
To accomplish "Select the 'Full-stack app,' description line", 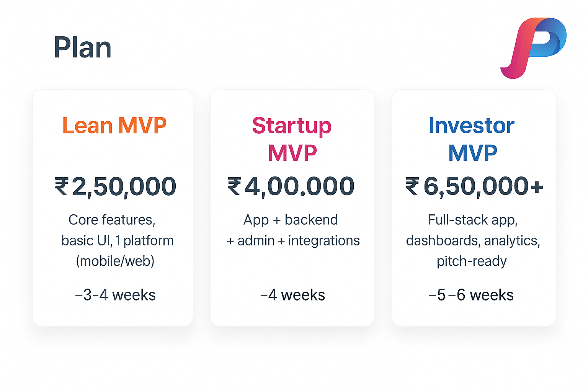I will (x=473, y=220).
